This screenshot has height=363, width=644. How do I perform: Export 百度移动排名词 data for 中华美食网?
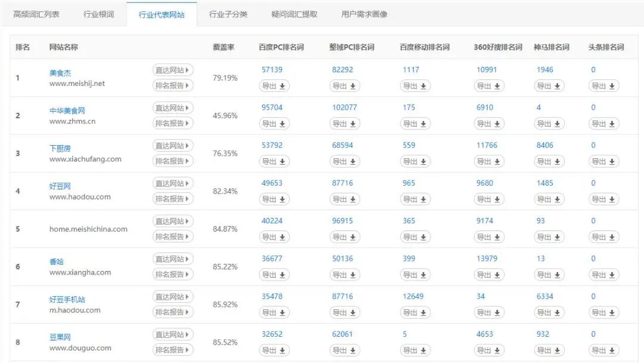(x=416, y=124)
